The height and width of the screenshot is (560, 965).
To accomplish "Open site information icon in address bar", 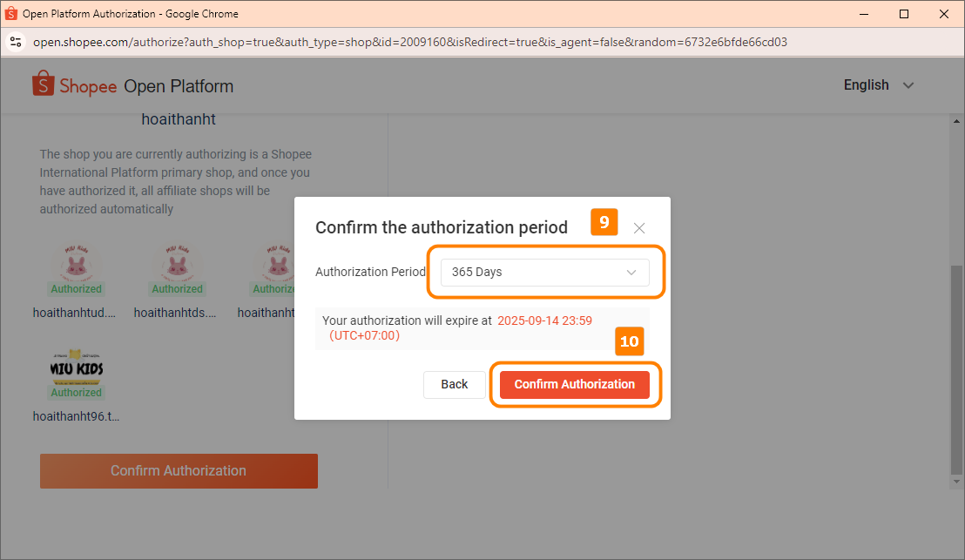I will click(x=15, y=42).
